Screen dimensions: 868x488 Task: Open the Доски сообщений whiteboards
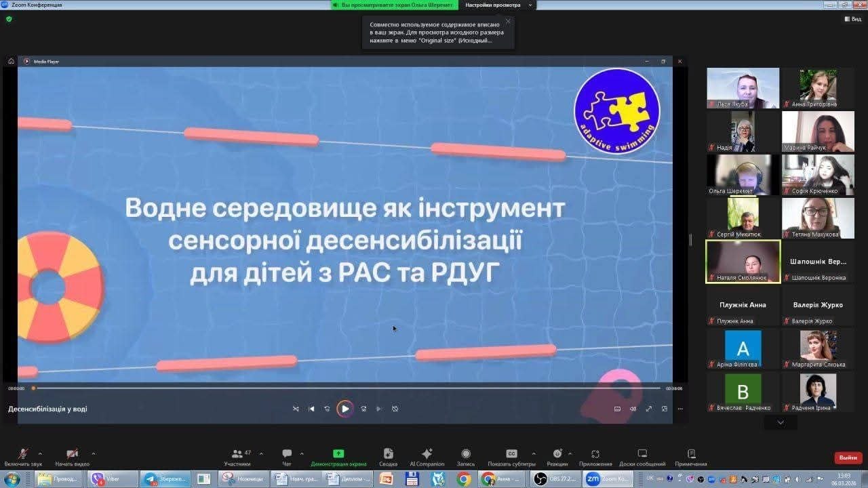point(642,455)
